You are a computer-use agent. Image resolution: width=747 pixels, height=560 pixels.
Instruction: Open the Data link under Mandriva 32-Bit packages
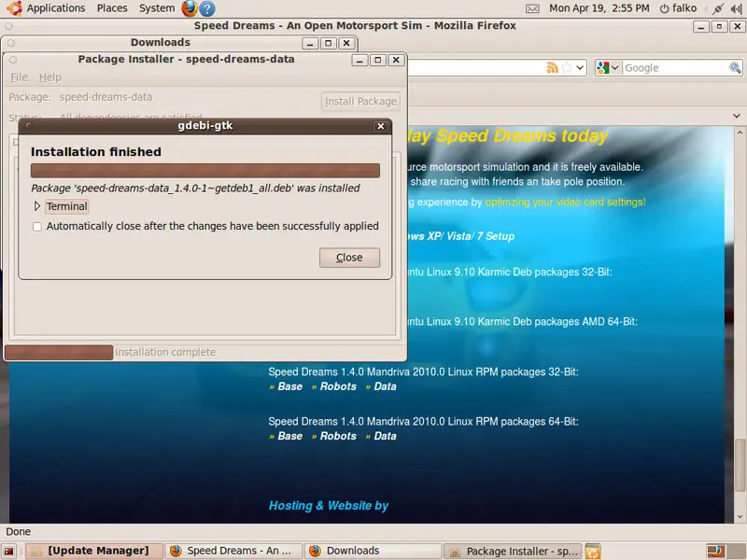click(x=385, y=386)
